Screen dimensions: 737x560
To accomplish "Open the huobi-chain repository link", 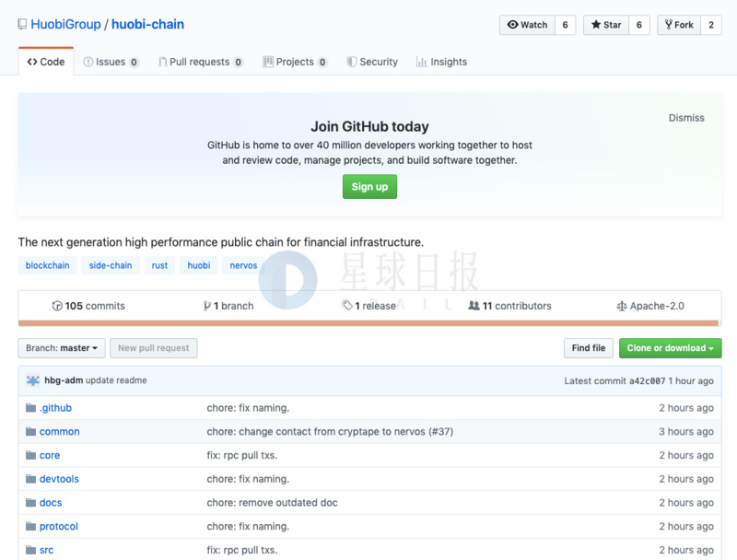I will 147,24.
